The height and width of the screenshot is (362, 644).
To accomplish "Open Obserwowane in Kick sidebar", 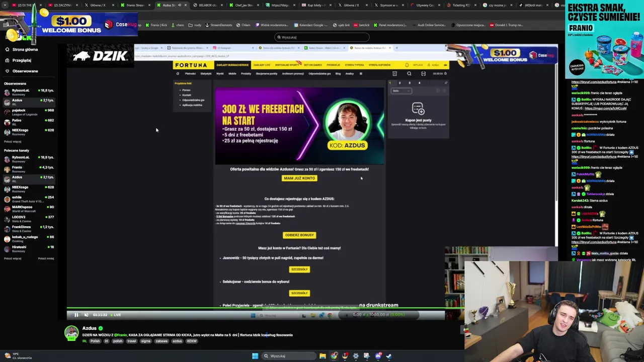I will pos(25,71).
